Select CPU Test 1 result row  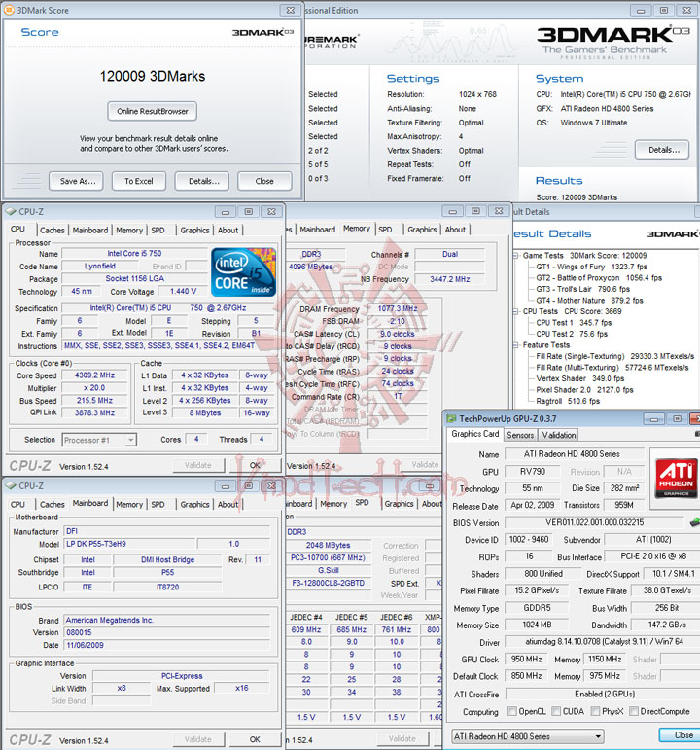[574, 323]
